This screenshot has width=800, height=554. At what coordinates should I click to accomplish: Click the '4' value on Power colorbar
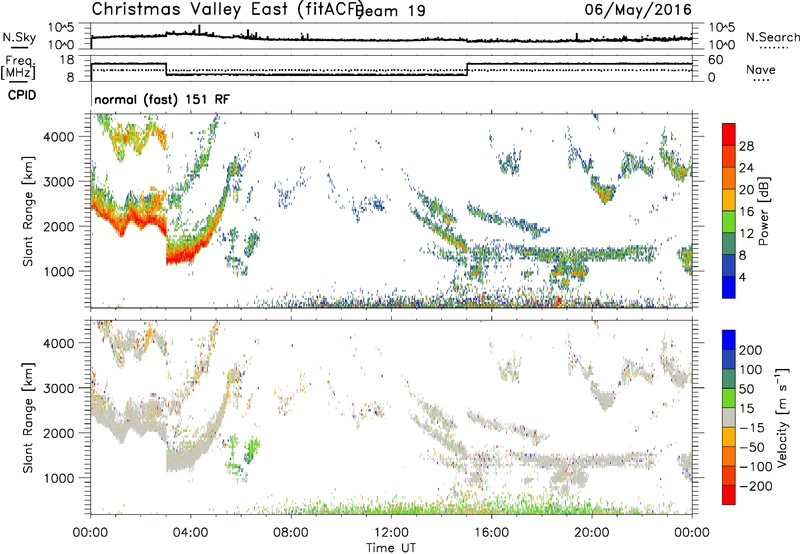pos(742,277)
